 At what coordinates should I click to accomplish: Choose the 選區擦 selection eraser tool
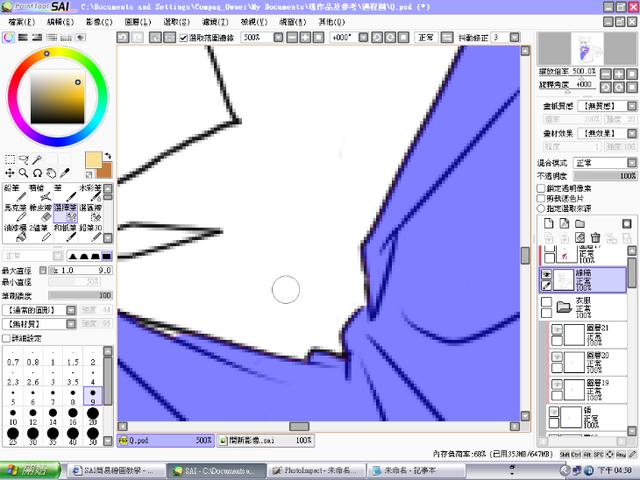pos(91,212)
